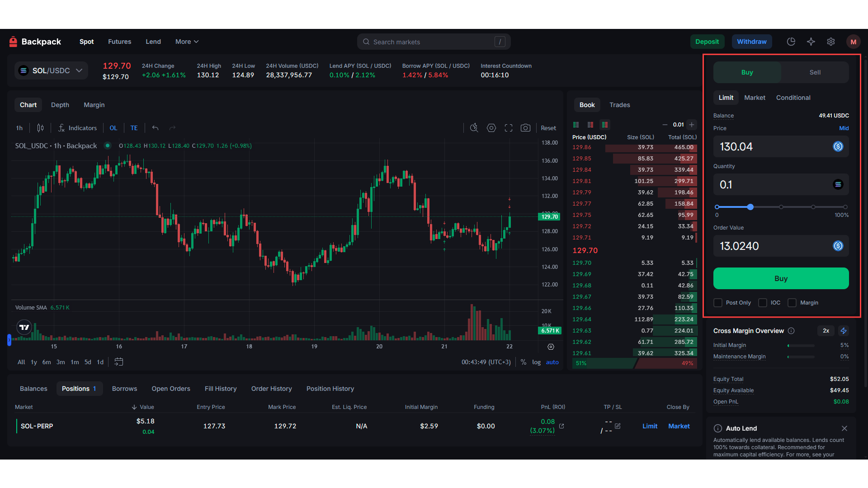This screenshot has width=868, height=488.
Task: Redo the chart action
Action: [x=172, y=128]
